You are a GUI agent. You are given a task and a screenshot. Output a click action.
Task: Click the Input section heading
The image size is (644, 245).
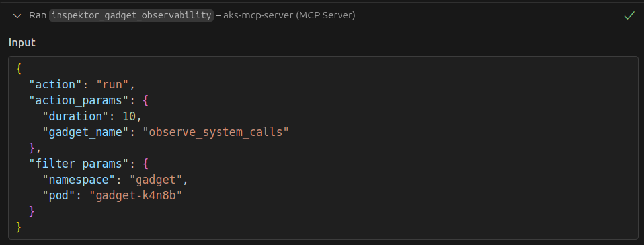pyautogui.click(x=22, y=43)
